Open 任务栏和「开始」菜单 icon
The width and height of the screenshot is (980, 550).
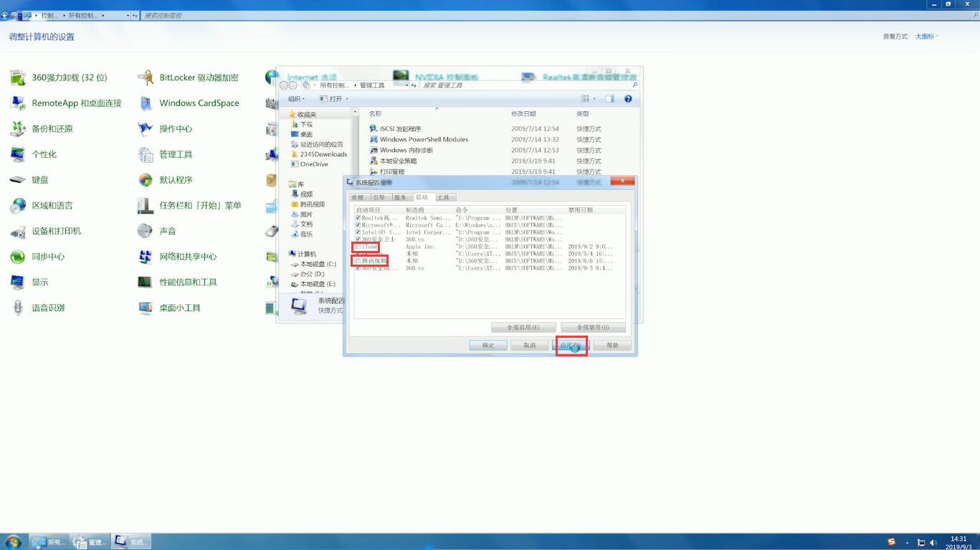tap(146, 206)
